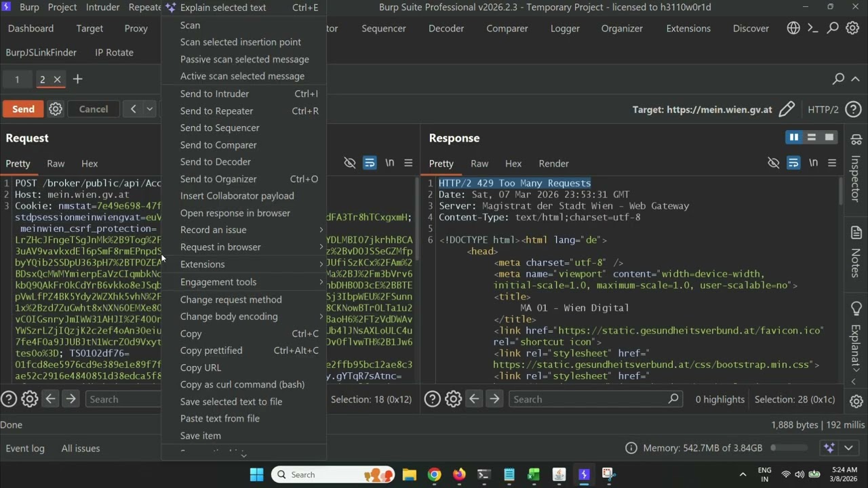868x488 pixels.
Task: Open the terminal prompt icon in top bar
Action: click(x=813, y=28)
